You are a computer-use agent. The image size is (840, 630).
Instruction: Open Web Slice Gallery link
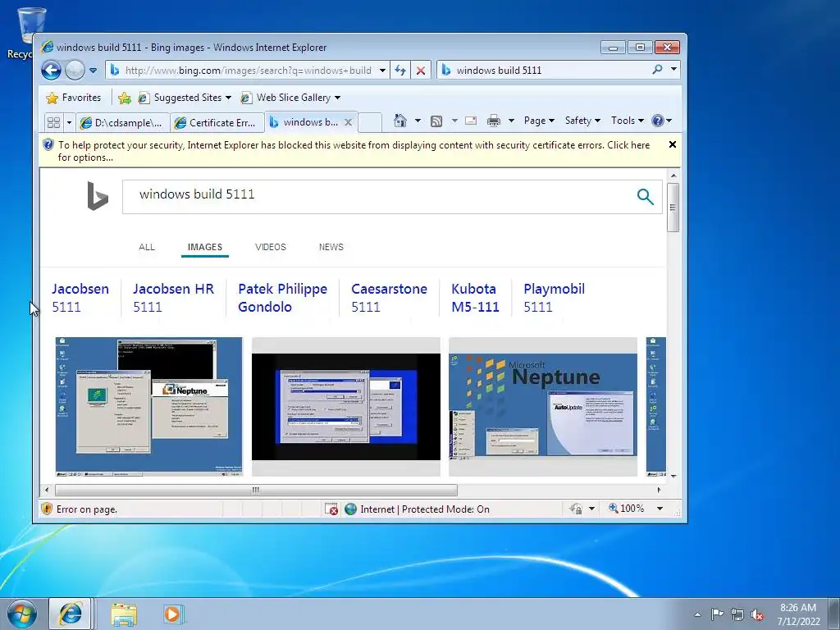coord(291,98)
